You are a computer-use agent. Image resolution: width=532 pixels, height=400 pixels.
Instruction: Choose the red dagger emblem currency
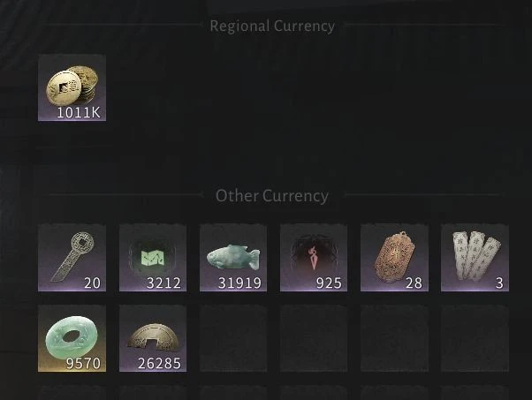[x=314, y=258]
